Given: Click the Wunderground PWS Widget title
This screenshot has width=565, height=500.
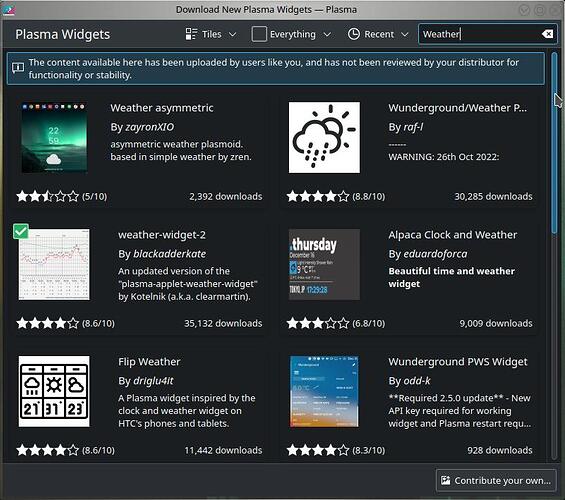Looking at the screenshot, I should pos(458,362).
